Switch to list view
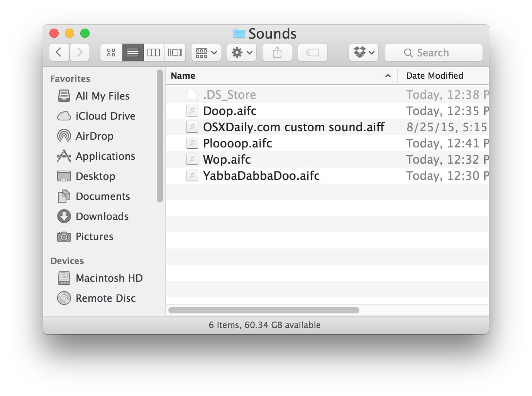532x396 pixels. [133, 52]
